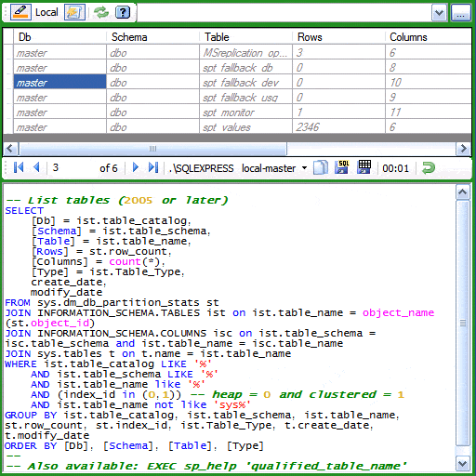
Task: Click the current record number field showing 3
Action: coord(72,167)
